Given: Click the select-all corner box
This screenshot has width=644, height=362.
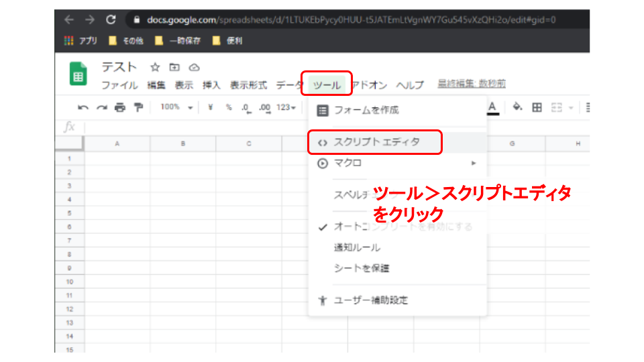Looking at the screenshot, I should 69,143.
